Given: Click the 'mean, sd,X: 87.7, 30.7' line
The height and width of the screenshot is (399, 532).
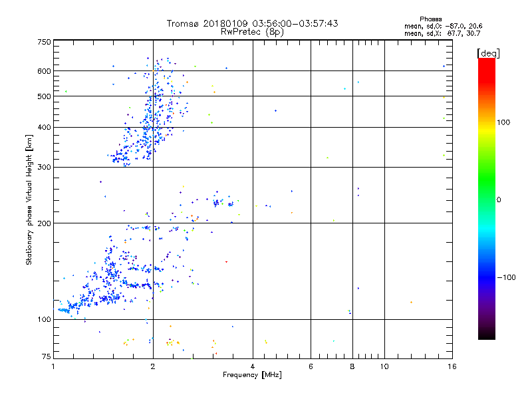Looking at the screenshot, I should click(x=442, y=33).
